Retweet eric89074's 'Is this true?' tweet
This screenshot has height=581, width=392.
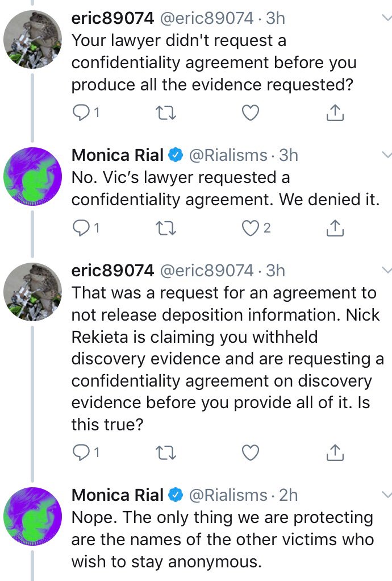[165, 453]
